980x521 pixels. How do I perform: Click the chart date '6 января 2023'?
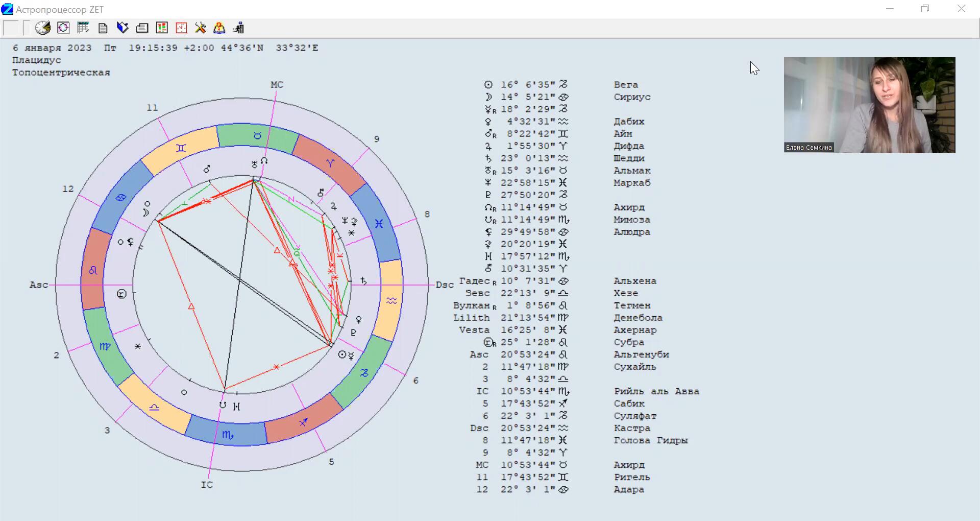(x=52, y=48)
